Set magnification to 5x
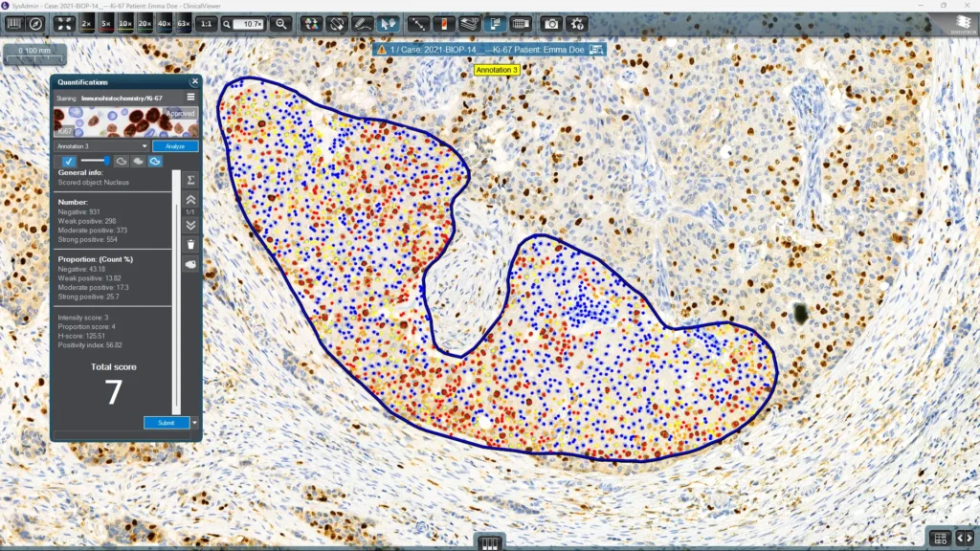 point(105,24)
